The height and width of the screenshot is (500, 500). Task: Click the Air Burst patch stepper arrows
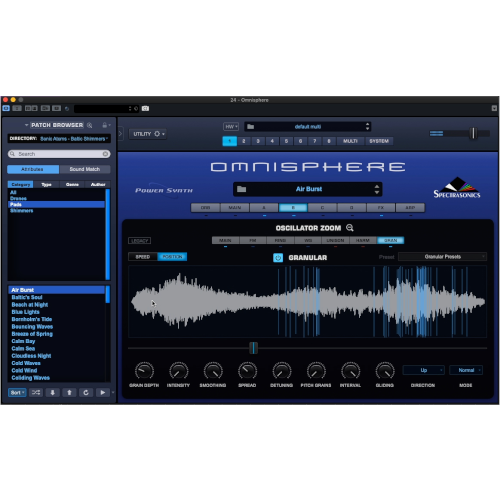click(377, 189)
